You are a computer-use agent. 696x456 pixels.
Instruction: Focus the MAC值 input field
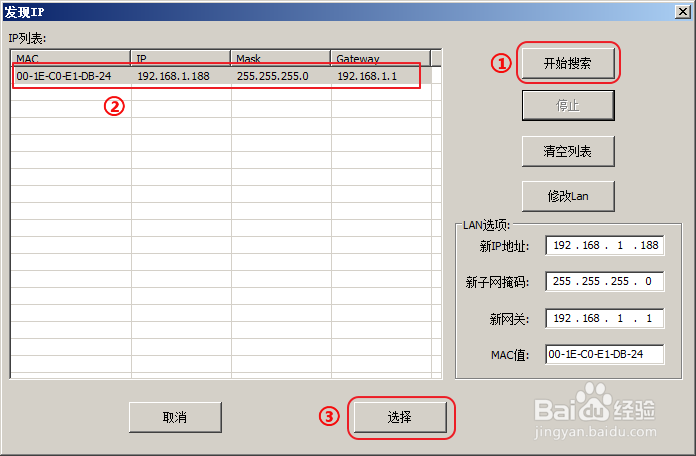pos(605,354)
